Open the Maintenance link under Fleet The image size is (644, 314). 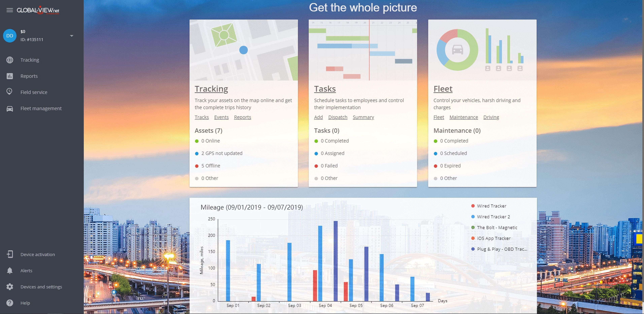(464, 117)
